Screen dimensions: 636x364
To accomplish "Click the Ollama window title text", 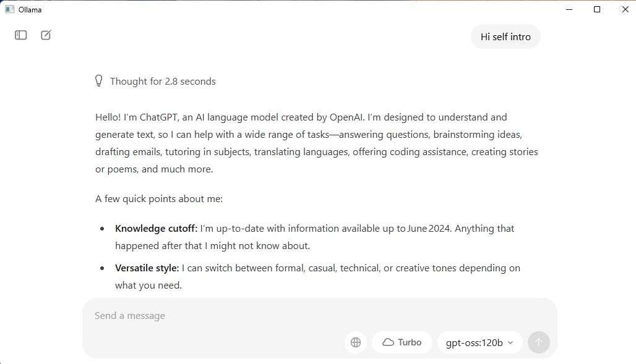I will point(30,10).
